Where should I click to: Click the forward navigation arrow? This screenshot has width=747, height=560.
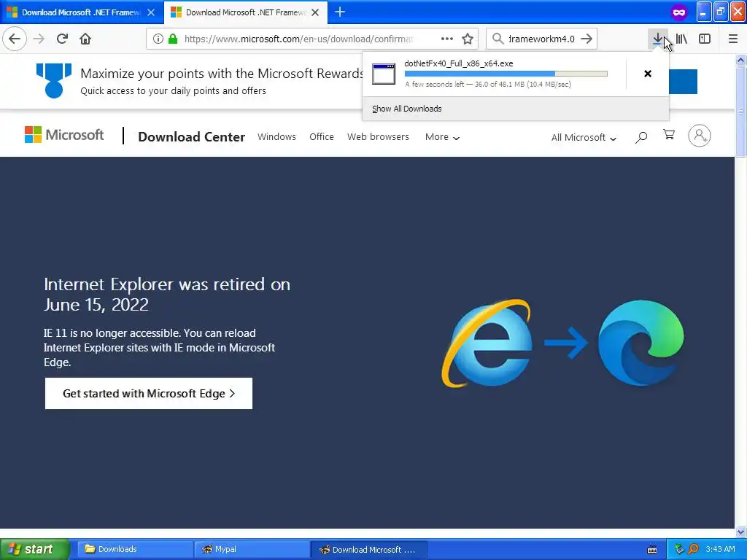39,39
